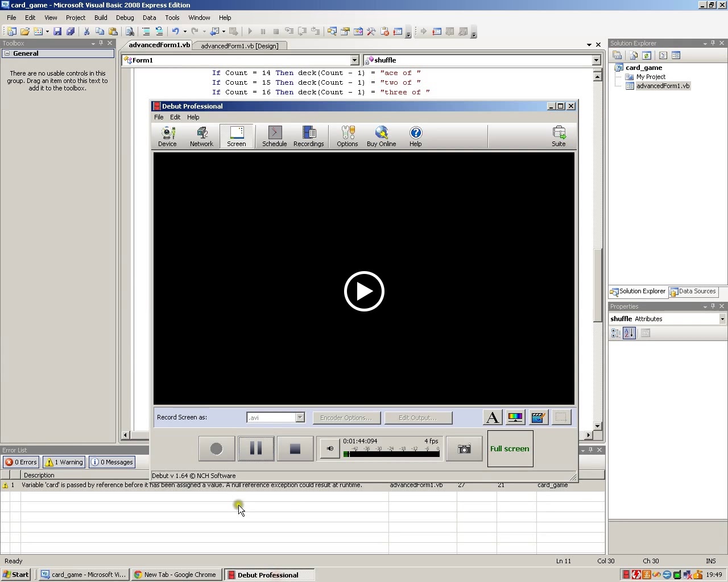This screenshot has width=728, height=582.
Task: Switch to New Tab - Google Chrome taskbar item
Action: pyautogui.click(x=176, y=575)
